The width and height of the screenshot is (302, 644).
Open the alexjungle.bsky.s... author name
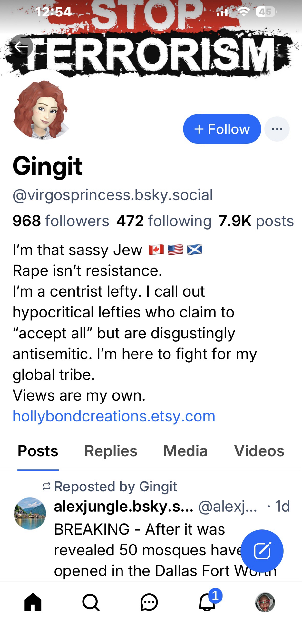(123, 507)
